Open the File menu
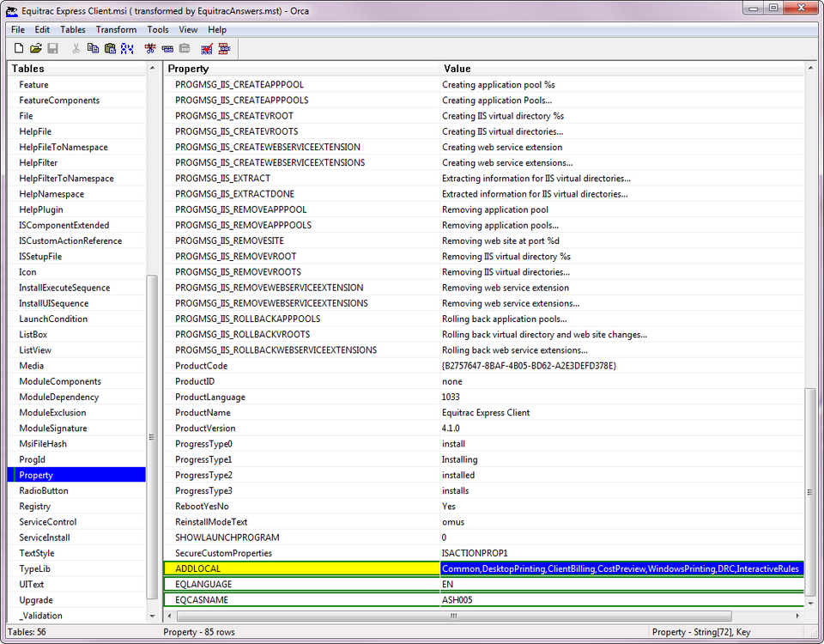This screenshot has width=824, height=644. 17,29
